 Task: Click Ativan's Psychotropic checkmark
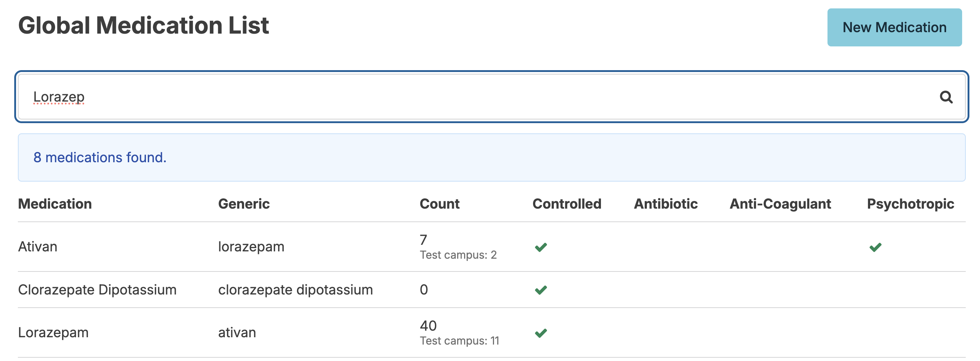point(875,247)
